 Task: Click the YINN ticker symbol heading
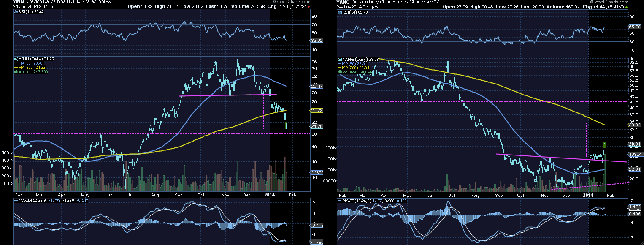19,2
